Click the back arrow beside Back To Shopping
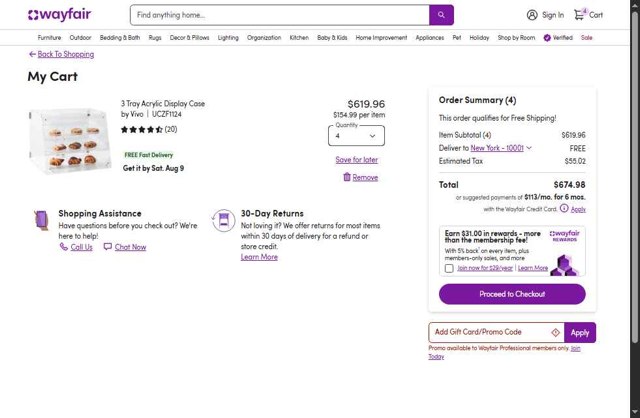 pyautogui.click(x=32, y=54)
